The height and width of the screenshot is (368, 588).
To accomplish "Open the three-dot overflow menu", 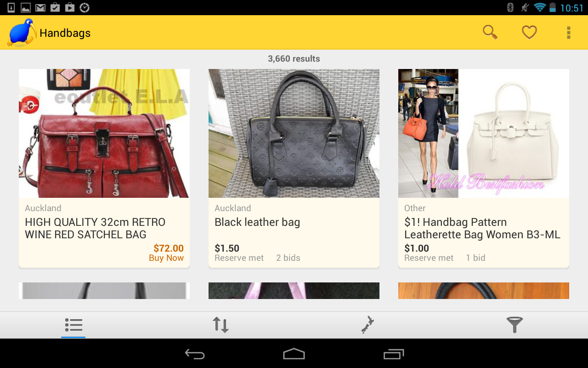I will pyautogui.click(x=569, y=32).
